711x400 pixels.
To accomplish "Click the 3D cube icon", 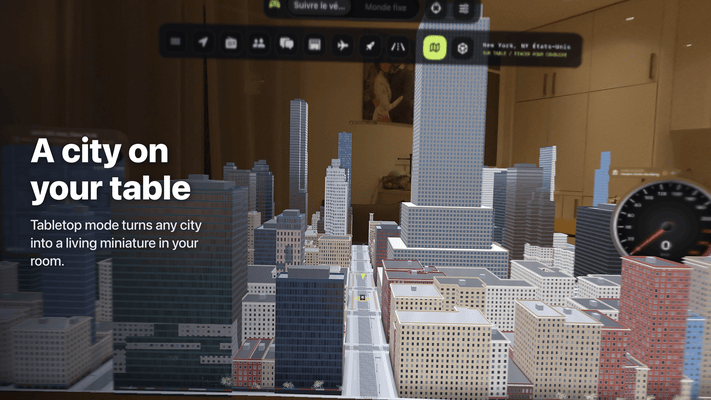I will point(463,48).
